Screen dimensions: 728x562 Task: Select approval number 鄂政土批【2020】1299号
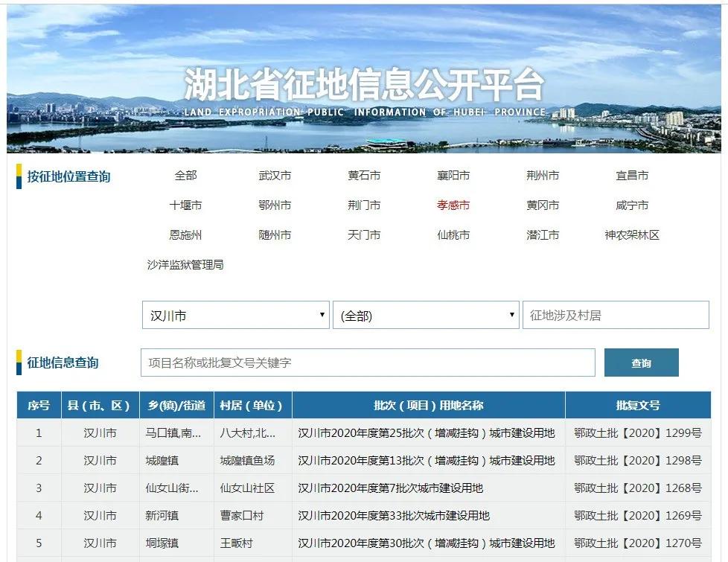(638, 433)
